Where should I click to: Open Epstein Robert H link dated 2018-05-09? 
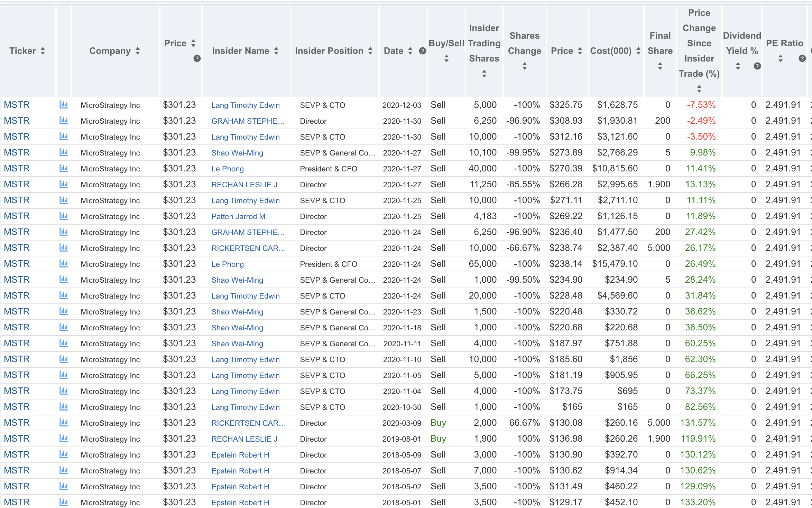pos(240,455)
